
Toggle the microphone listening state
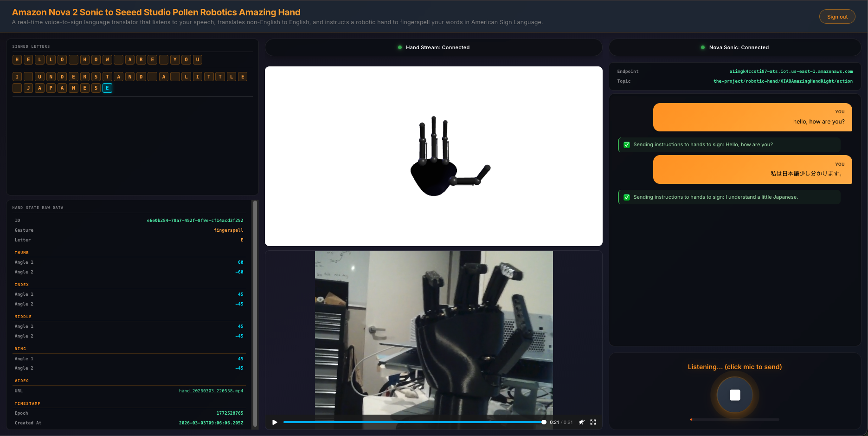pos(734,395)
